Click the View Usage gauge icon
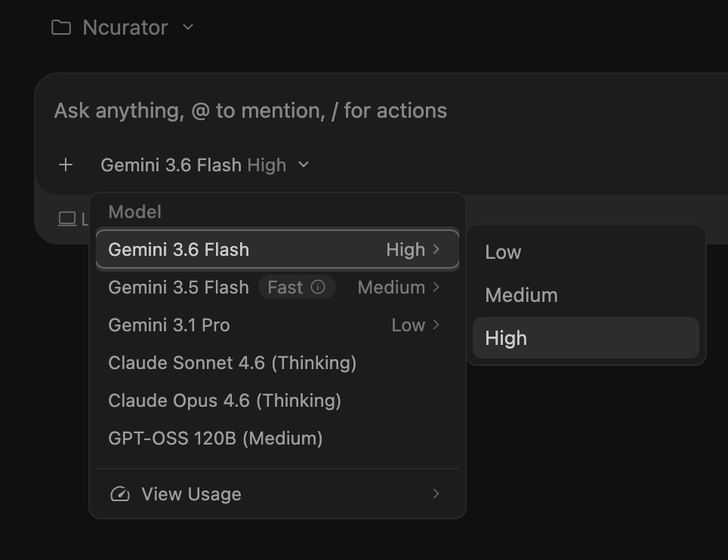The width and height of the screenshot is (728, 560). [x=120, y=494]
